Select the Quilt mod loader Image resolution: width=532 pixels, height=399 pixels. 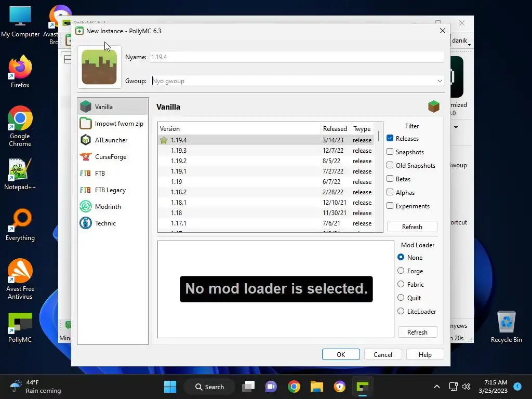pyautogui.click(x=401, y=298)
